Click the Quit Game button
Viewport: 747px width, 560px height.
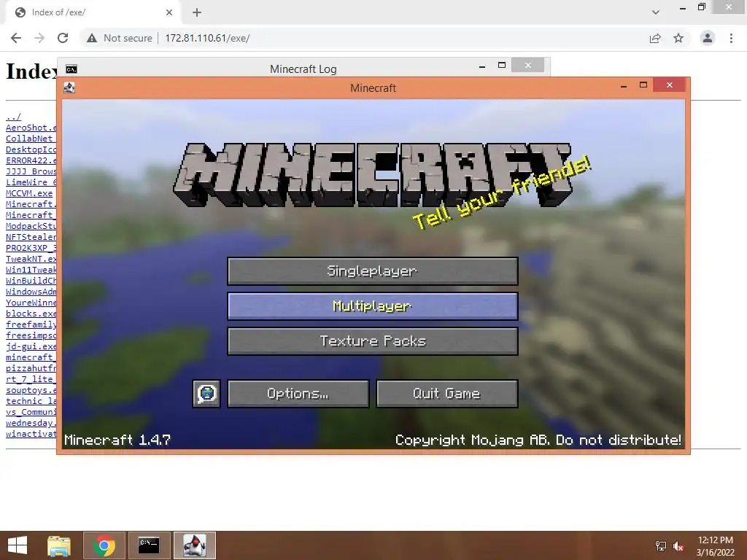[447, 393]
